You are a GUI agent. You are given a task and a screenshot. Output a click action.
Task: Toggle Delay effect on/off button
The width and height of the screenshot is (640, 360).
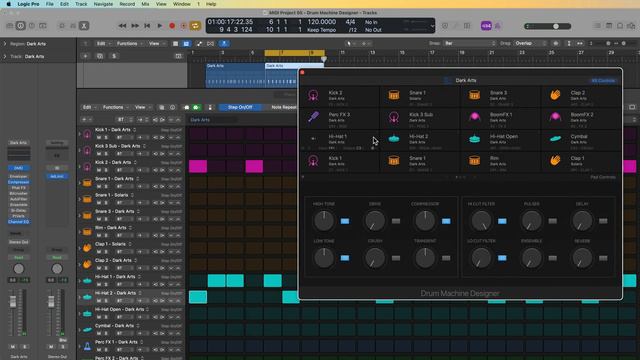tap(603, 221)
